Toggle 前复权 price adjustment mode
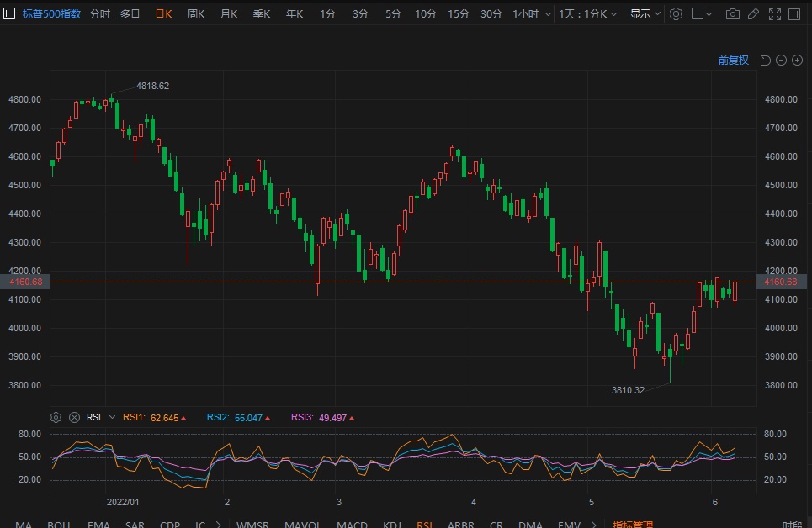812x528 pixels. point(733,61)
